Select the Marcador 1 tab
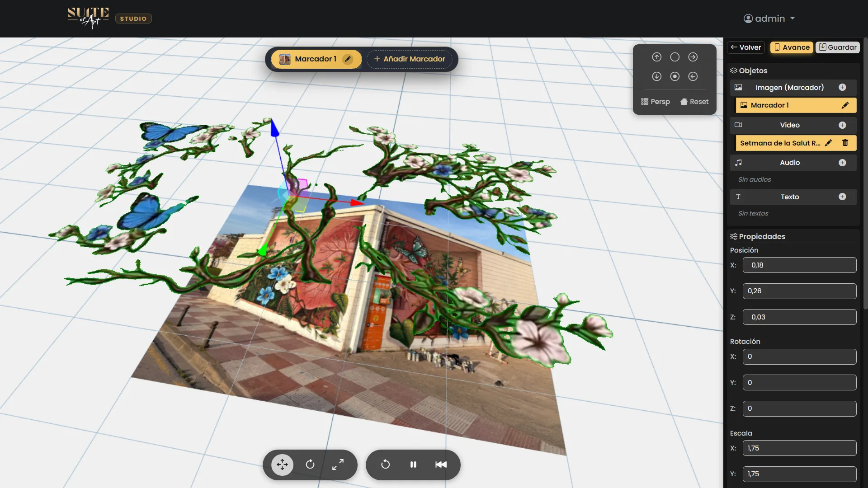 pyautogui.click(x=316, y=59)
